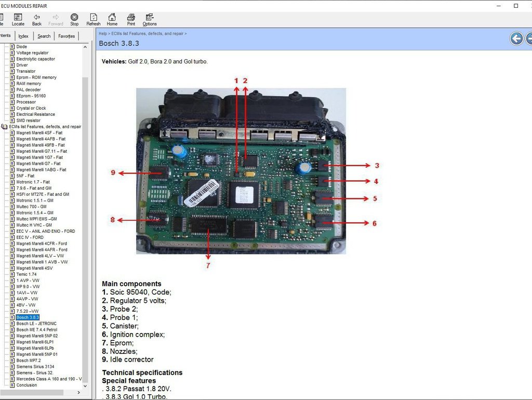
Task: Select the Voltage regulator topic
Action: [x=32, y=52]
